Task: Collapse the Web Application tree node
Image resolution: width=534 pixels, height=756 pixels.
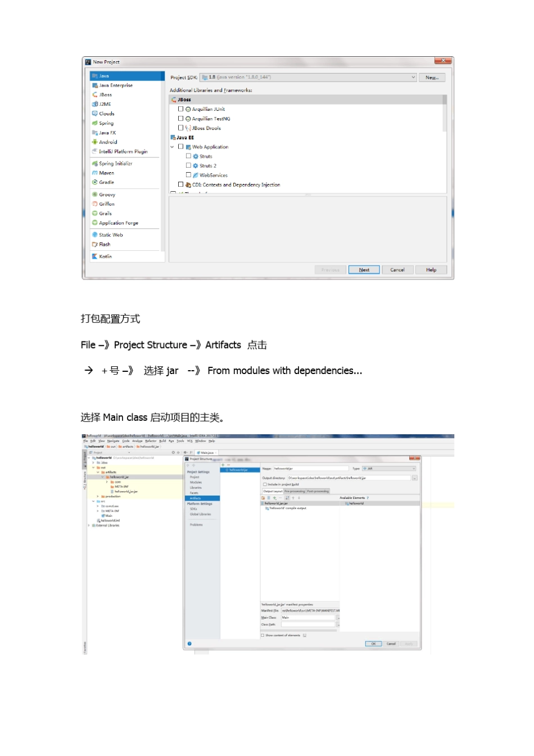Action: pyautogui.click(x=173, y=147)
